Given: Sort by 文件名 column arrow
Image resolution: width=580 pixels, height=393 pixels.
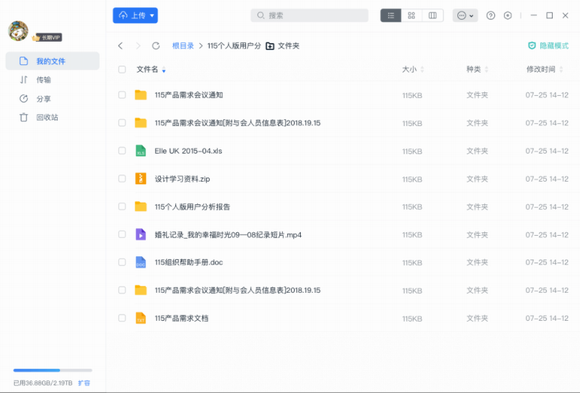Looking at the screenshot, I should [163, 70].
